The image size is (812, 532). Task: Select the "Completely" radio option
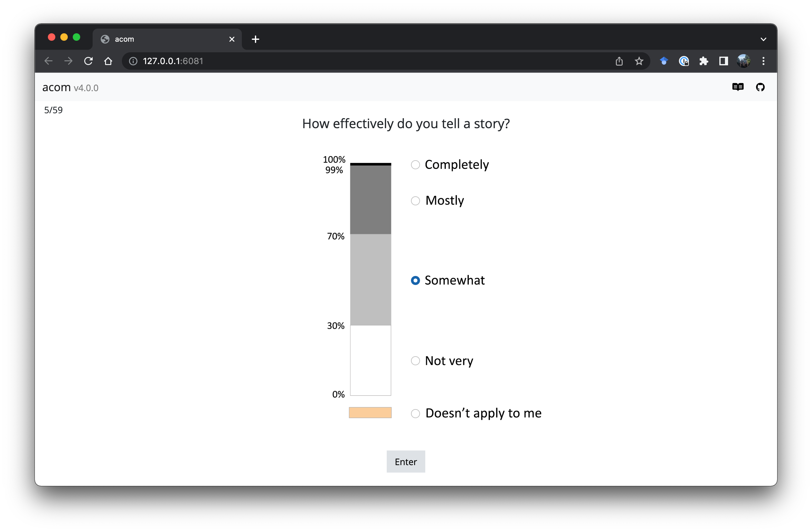point(415,165)
